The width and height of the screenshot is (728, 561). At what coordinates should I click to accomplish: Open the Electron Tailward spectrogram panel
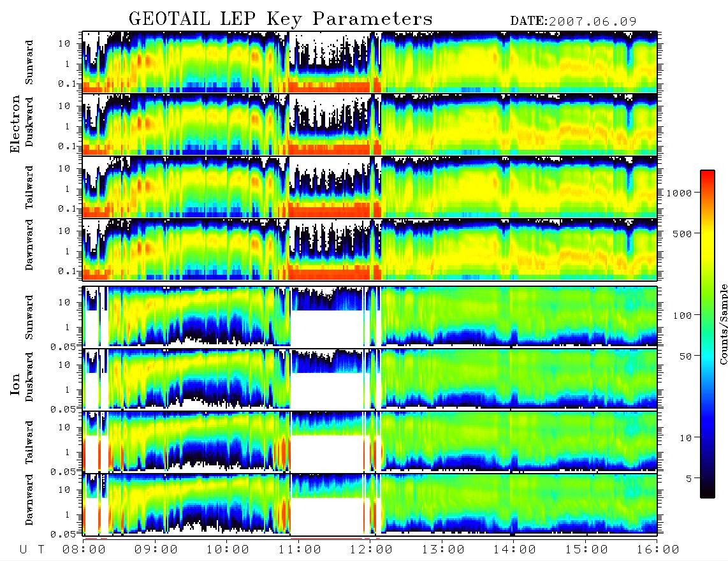click(370, 187)
